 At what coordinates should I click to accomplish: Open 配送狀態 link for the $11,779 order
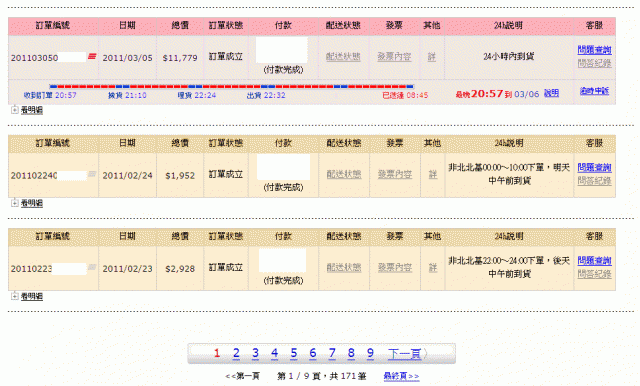tap(343, 57)
